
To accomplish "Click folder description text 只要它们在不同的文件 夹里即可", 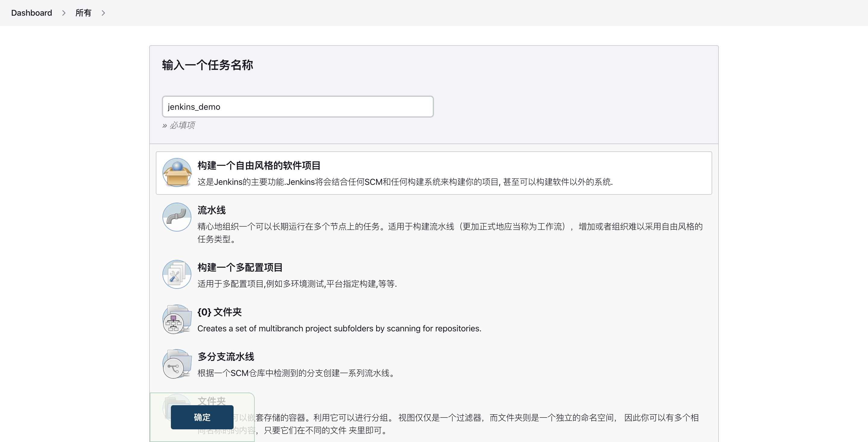I will point(325,430).
